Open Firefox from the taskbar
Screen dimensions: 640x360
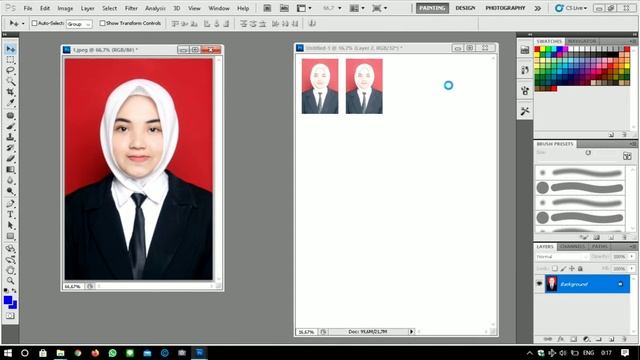tap(95, 353)
